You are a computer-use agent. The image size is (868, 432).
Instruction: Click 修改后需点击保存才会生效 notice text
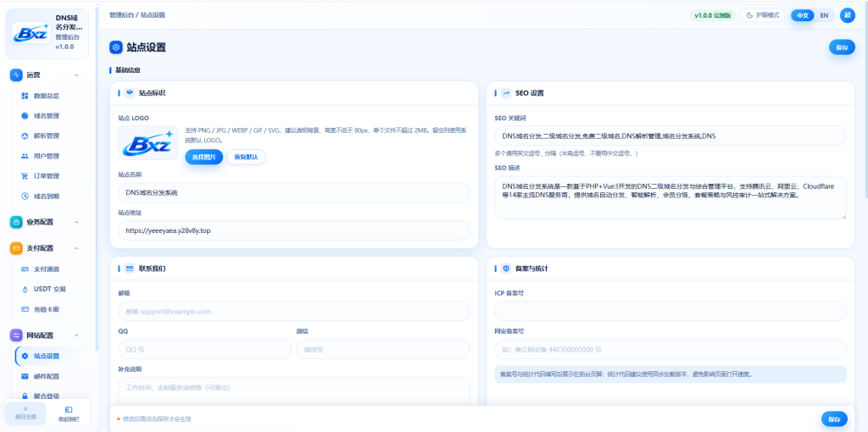pos(157,419)
